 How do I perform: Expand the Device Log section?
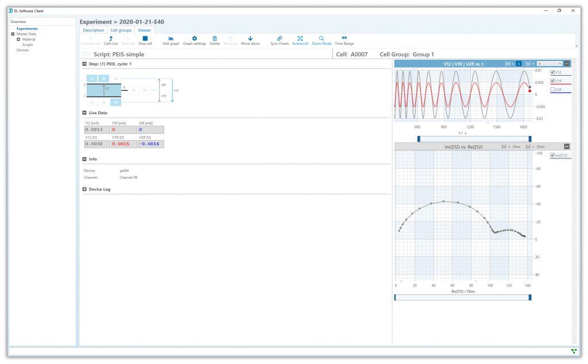[86, 189]
